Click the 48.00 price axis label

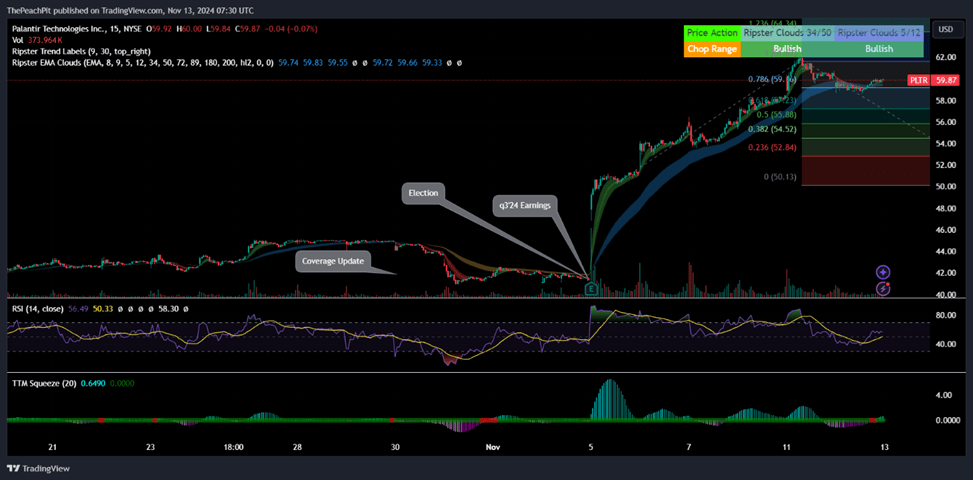point(946,208)
